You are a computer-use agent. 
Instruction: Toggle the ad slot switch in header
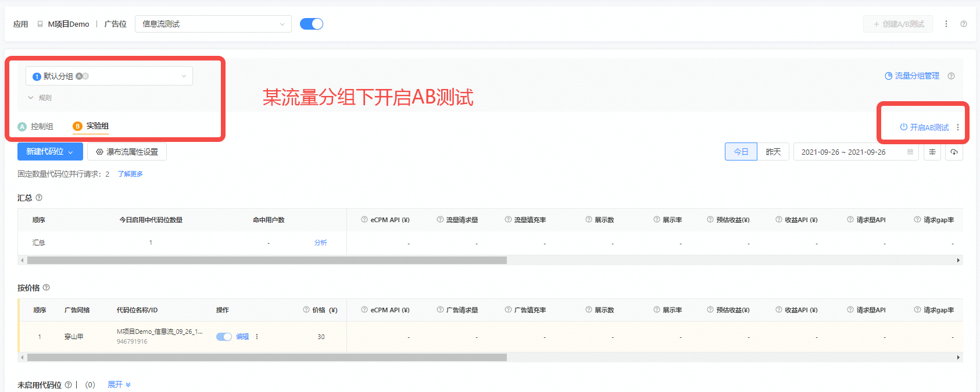312,24
